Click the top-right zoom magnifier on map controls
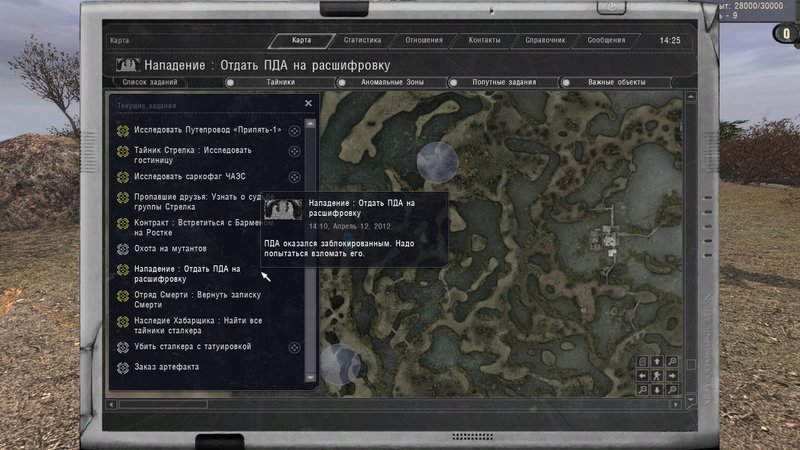The image size is (800, 450). 672,361
